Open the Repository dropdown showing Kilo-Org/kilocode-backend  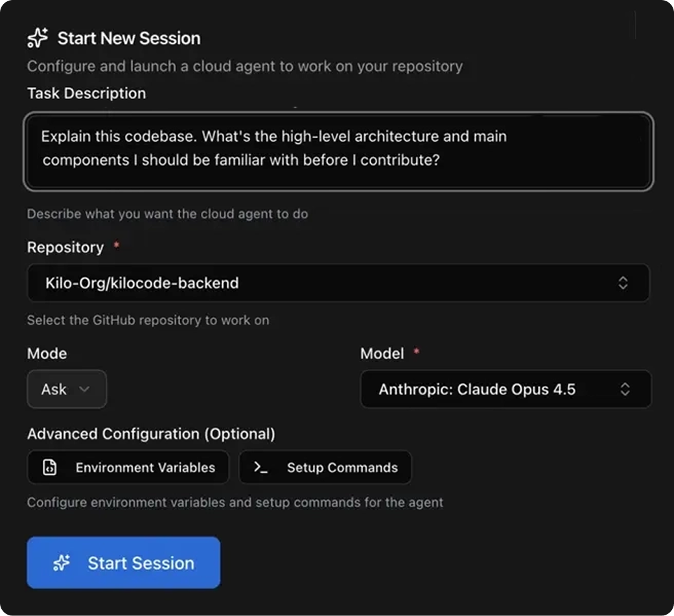pyautogui.click(x=338, y=283)
